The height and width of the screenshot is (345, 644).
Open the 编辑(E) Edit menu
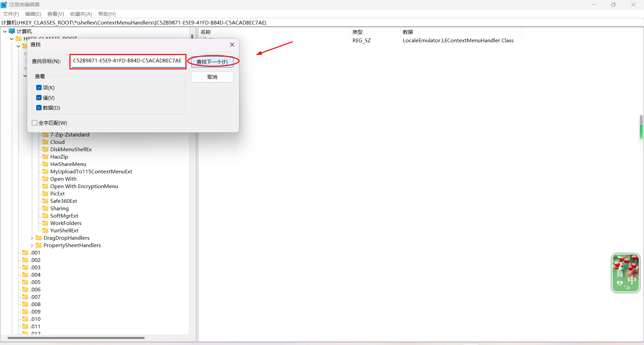click(x=33, y=14)
